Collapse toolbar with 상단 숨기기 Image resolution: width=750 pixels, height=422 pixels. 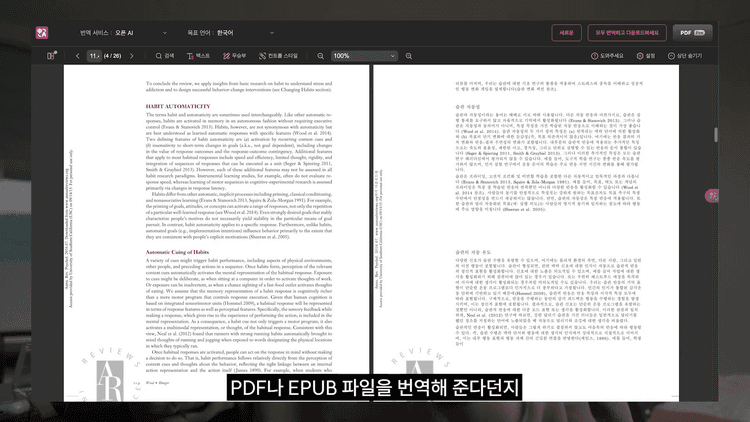[x=685, y=56]
